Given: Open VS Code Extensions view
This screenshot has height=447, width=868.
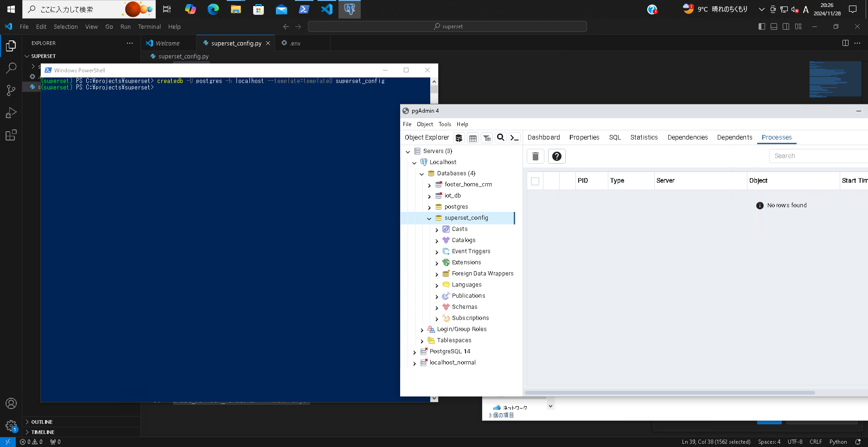Looking at the screenshot, I should click(x=11, y=135).
